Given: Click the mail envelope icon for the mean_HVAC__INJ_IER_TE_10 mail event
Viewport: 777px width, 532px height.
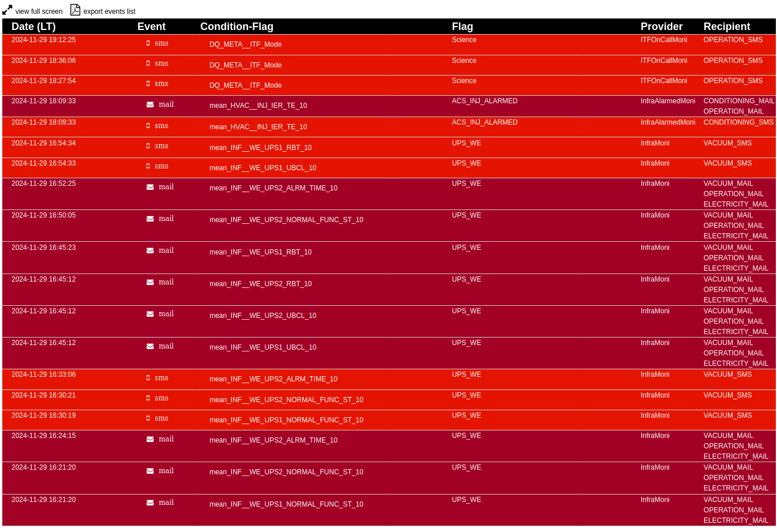Looking at the screenshot, I should tap(150, 104).
